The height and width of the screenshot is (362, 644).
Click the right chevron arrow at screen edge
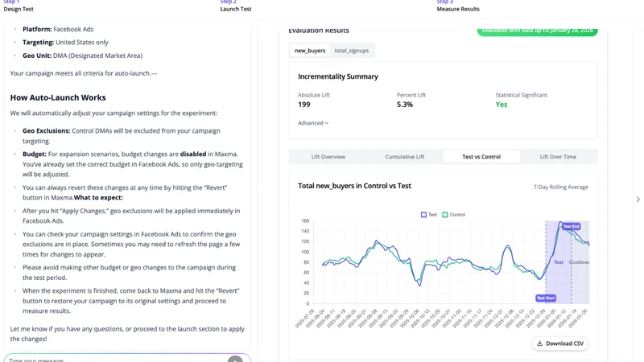638,200
